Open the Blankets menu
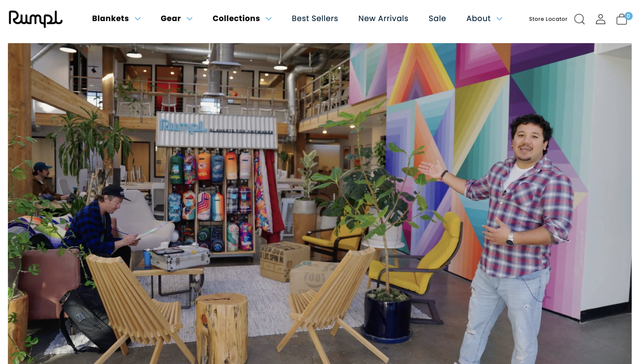642x364 pixels. pos(110,18)
